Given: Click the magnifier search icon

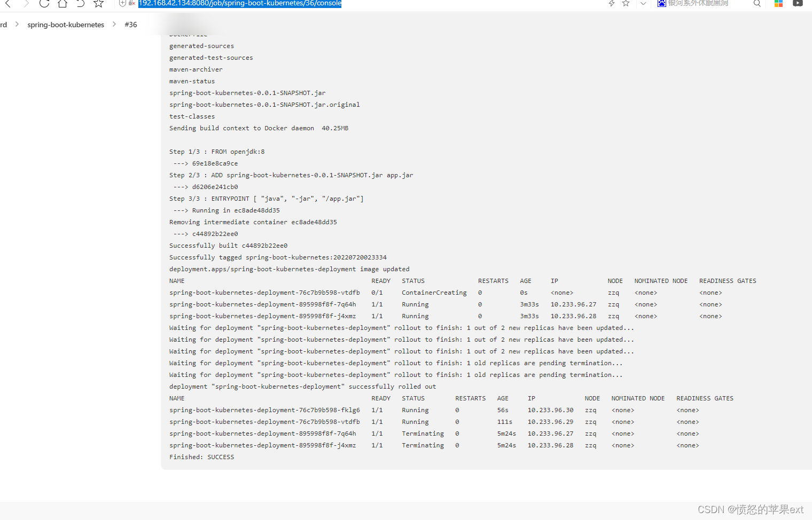Looking at the screenshot, I should click(x=757, y=3).
